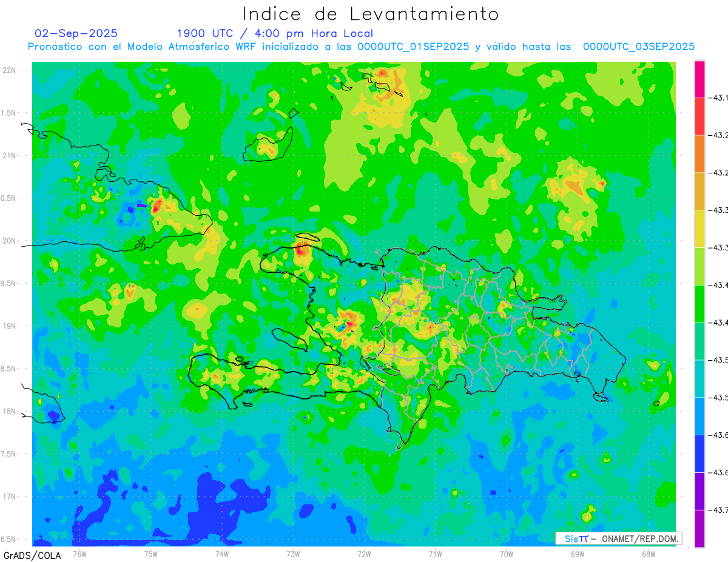The height and width of the screenshot is (562, 728).
Task: Click the "22N" latitude label
Action: pos(10,70)
